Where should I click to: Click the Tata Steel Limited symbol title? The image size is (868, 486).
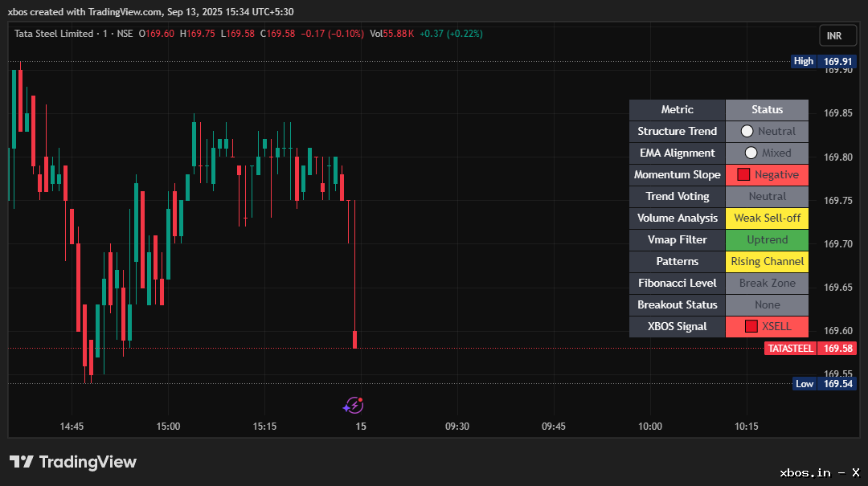[x=53, y=34]
